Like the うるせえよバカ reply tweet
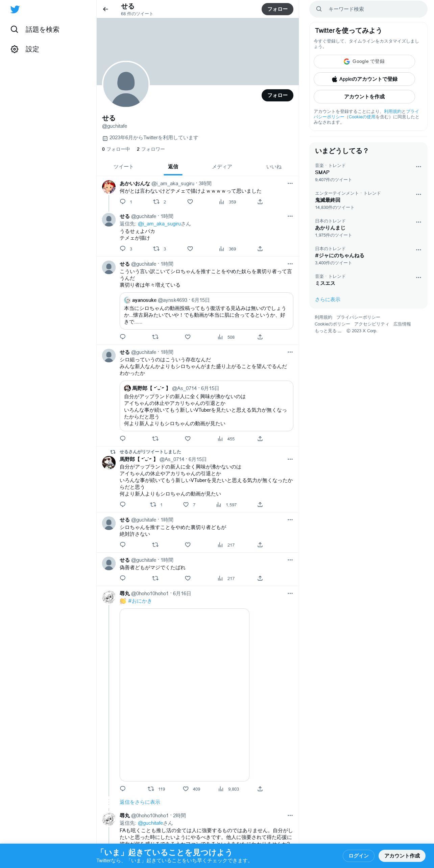This screenshot has height=868, width=434. tap(190, 249)
